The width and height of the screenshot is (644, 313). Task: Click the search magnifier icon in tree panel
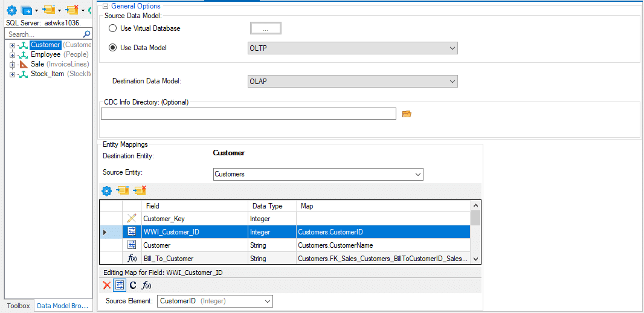point(86,34)
